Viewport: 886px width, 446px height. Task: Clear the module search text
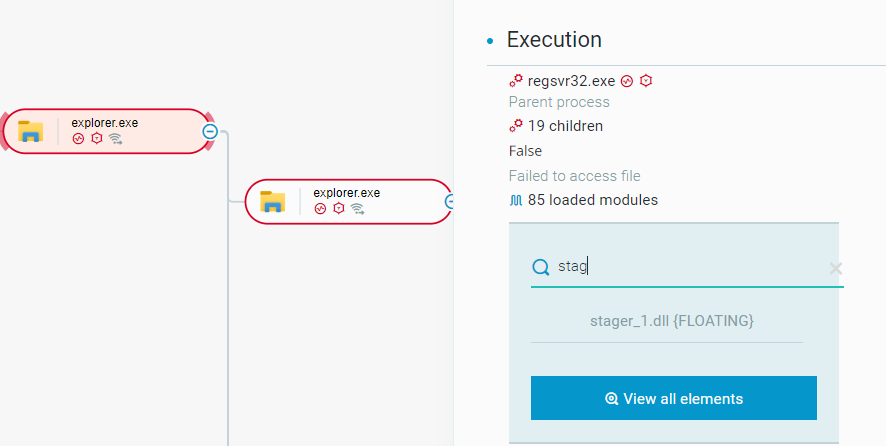click(836, 269)
